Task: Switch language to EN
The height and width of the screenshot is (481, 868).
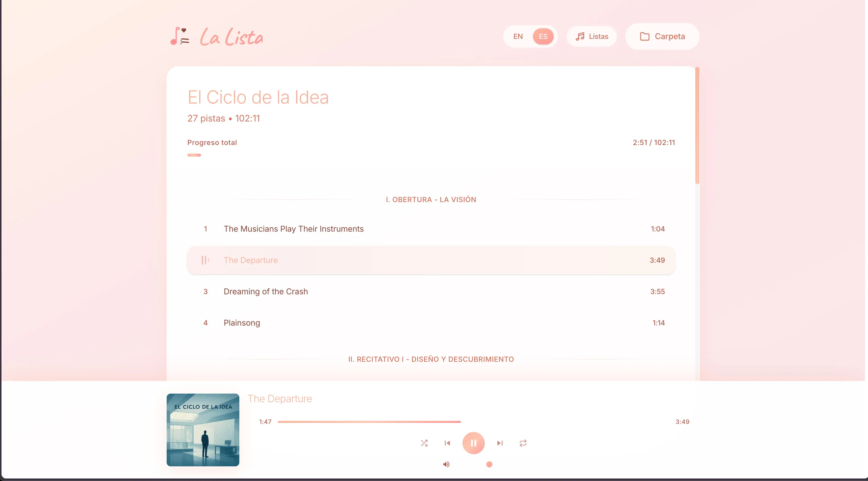Action: pyautogui.click(x=518, y=36)
